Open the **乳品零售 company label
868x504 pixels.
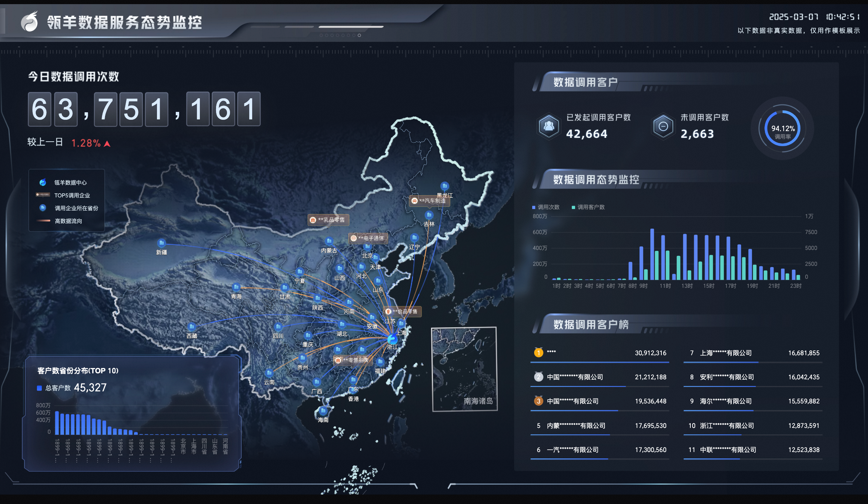pos(328,220)
